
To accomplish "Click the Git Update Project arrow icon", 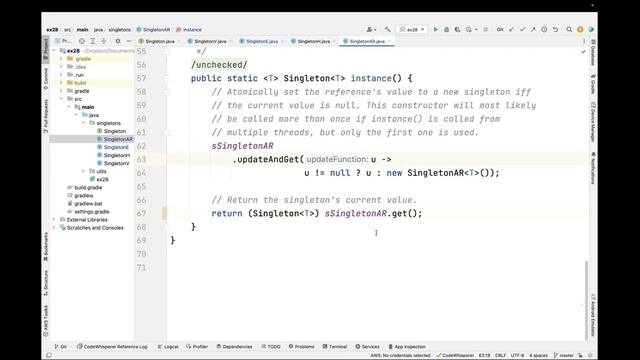I will point(511,29).
